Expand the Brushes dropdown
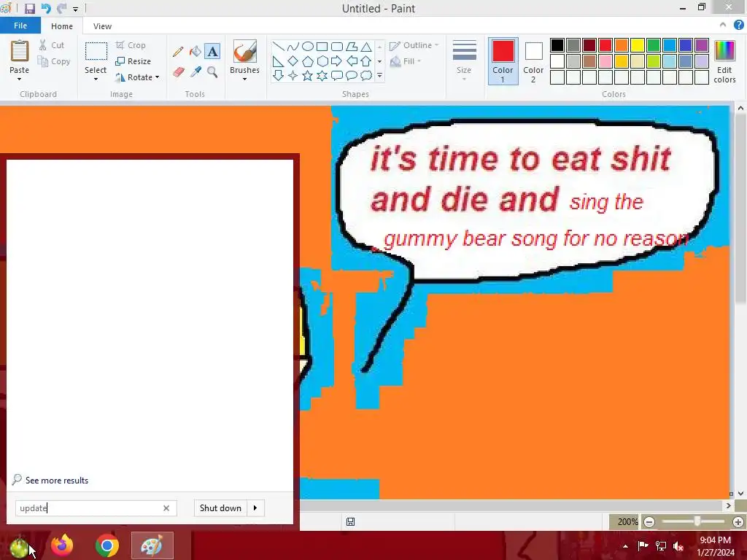Image resolution: width=747 pixels, height=560 pixels. tap(244, 79)
